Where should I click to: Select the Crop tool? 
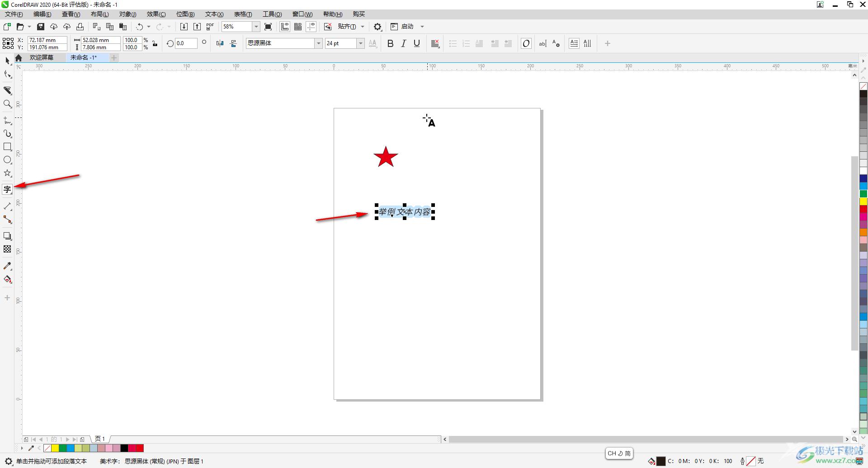[x=7, y=90]
